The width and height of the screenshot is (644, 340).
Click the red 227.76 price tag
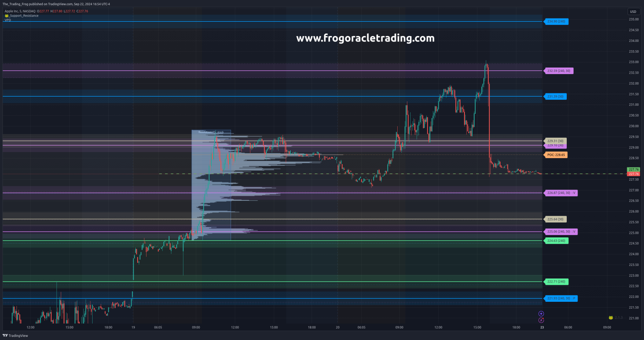[x=634, y=174]
